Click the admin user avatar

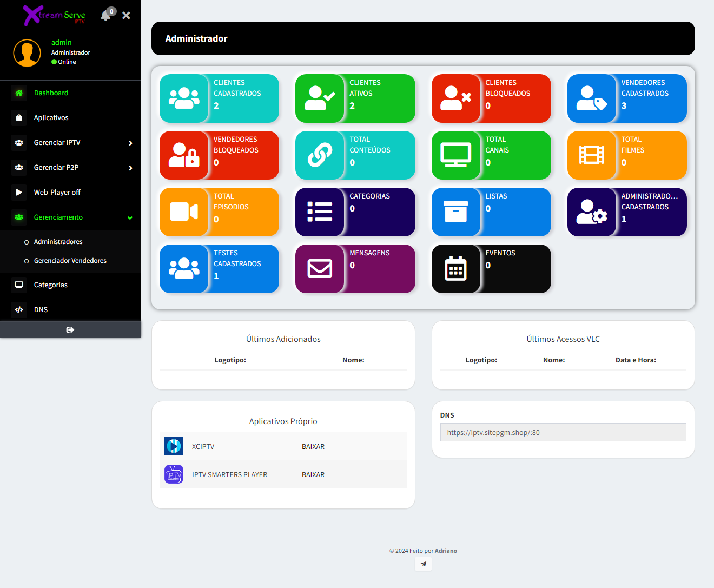tap(27, 53)
